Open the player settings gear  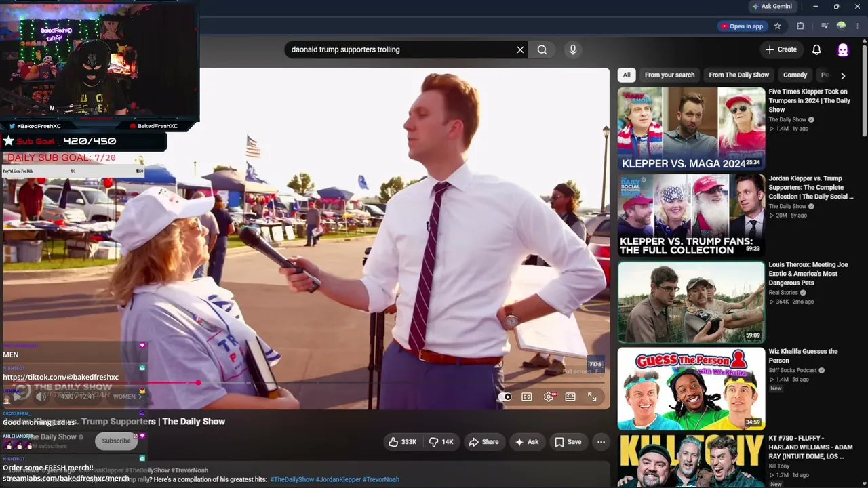(549, 396)
